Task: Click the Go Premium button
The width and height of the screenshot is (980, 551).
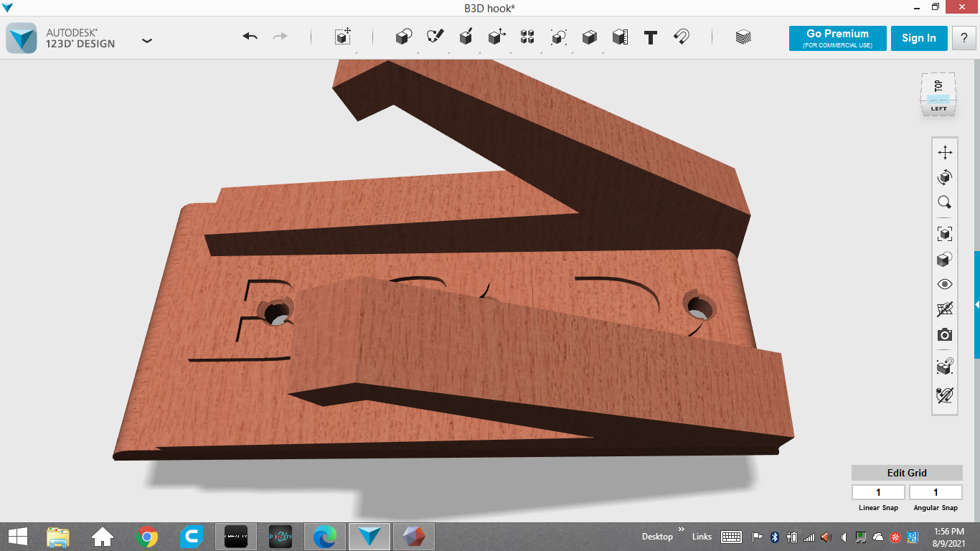Action: pos(837,38)
